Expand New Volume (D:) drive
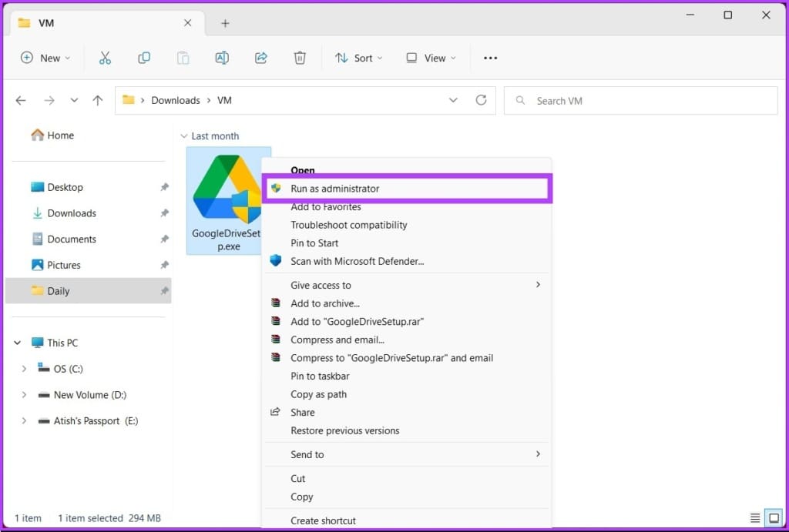Screen dimensions: 789x532 24,395
